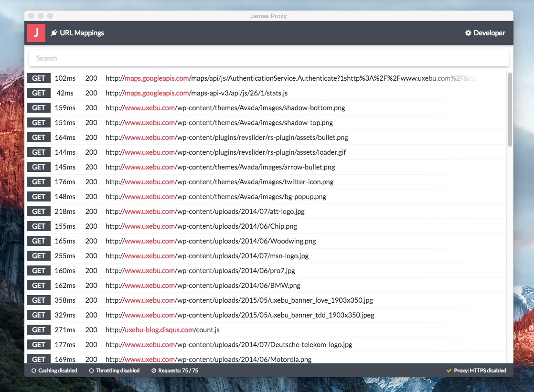Click the Developer gear icon
Screen dimensions: 534x392
click(x=468, y=32)
